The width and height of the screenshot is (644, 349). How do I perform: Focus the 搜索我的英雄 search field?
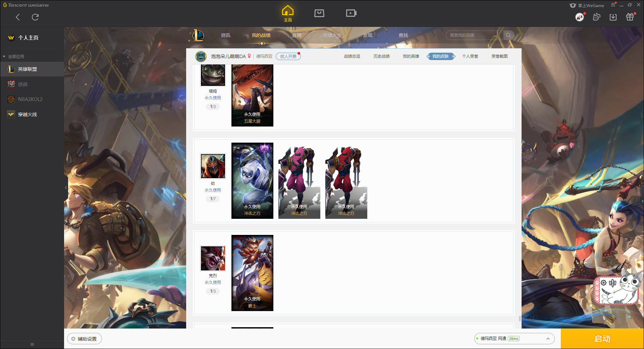click(475, 35)
